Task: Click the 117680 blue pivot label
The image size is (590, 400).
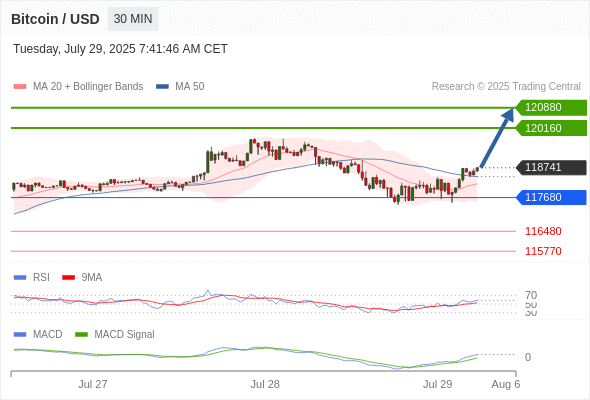Action: [x=551, y=197]
